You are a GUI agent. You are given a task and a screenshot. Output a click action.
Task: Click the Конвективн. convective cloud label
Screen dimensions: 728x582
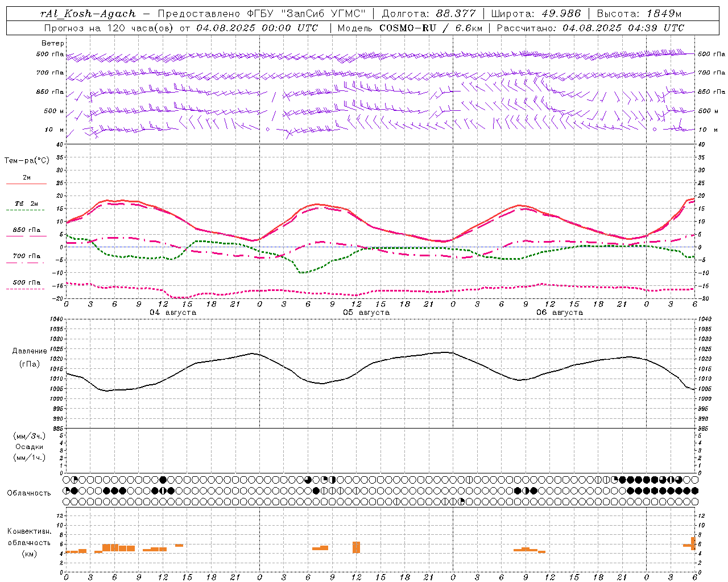30,531
